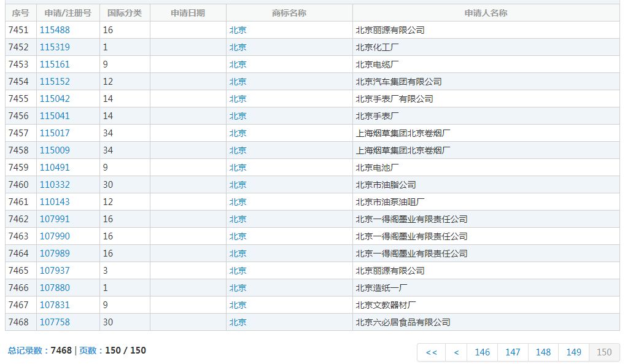Image resolution: width=625 pixels, height=364 pixels.
Task: Click the 总记录数 7468 total count text
Action: [x=40, y=350]
